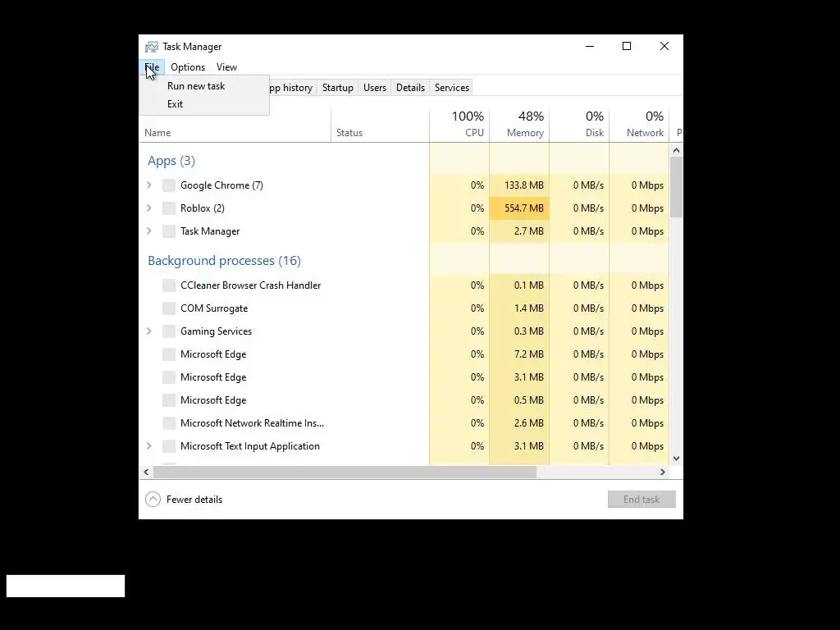Expand Microsoft Text Input Application row
Viewport: 840px width, 630px height.
[x=149, y=445]
